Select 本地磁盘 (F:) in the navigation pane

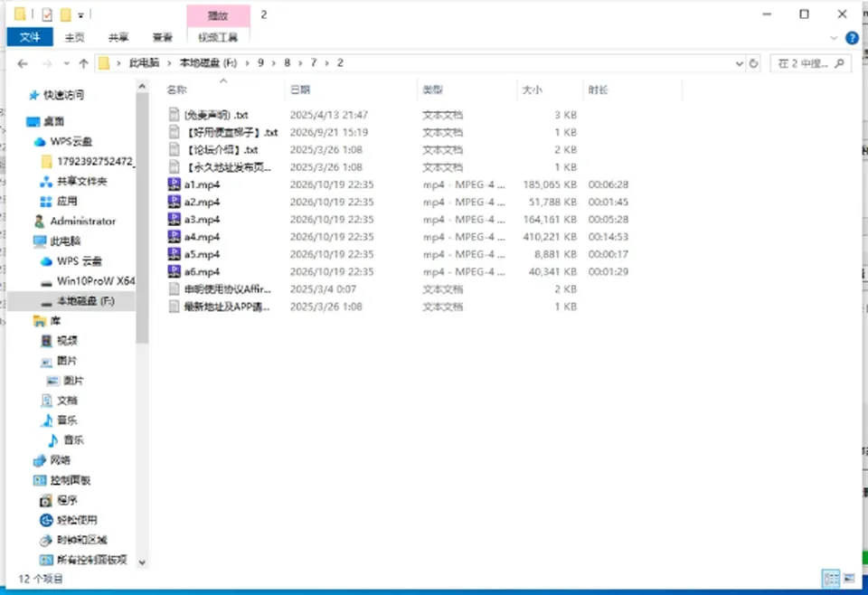72,301
